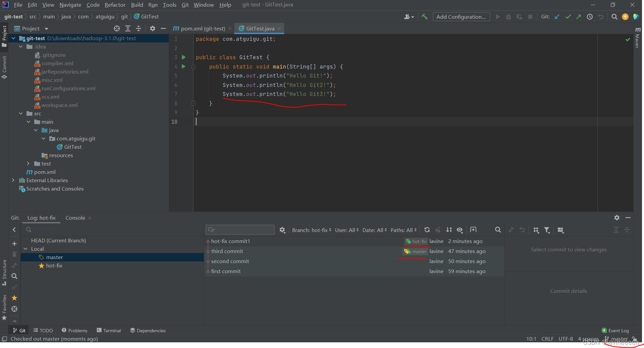Click IntelliSort arrows icon in Git log
Screen dimensions: 644x348
449,230
